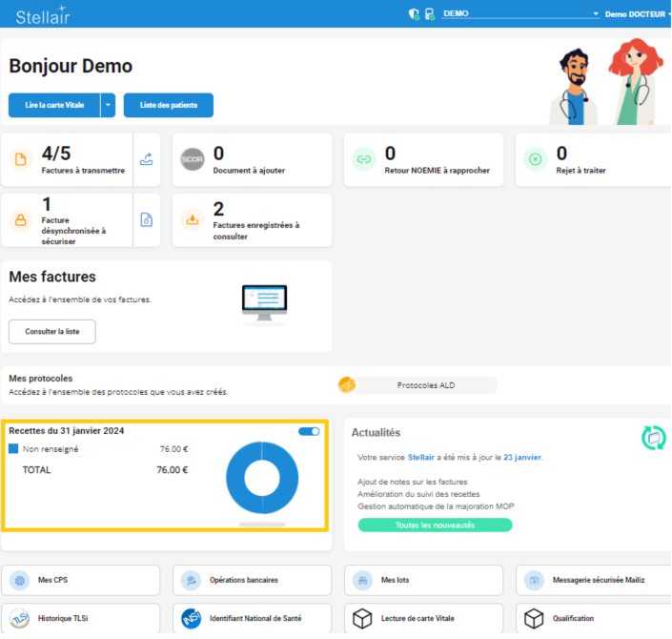Click the transmit invoices share icon

point(146,159)
